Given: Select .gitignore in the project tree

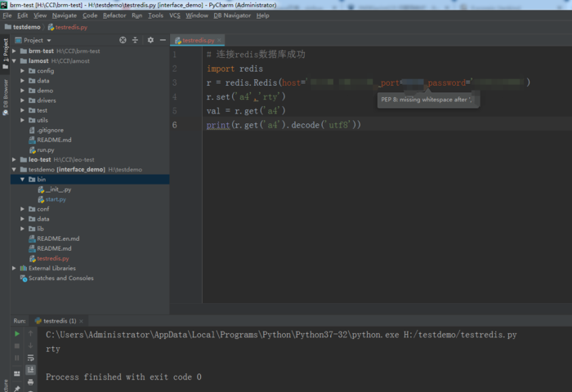Looking at the screenshot, I should (x=47, y=130).
